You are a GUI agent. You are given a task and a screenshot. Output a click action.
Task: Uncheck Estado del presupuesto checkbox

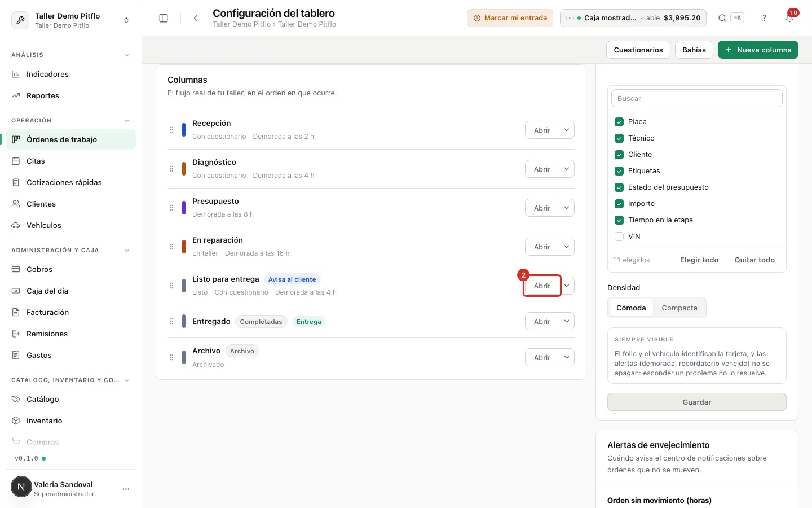619,187
